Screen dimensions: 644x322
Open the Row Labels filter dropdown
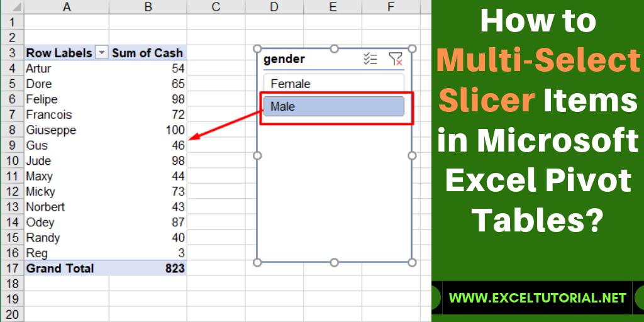tap(101, 53)
